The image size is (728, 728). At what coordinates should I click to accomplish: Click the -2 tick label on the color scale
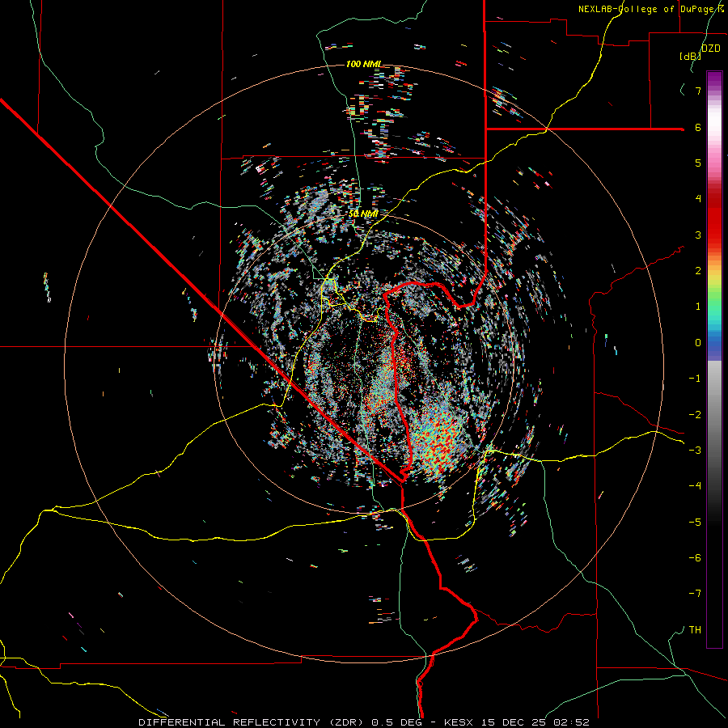(x=695, y=414)
